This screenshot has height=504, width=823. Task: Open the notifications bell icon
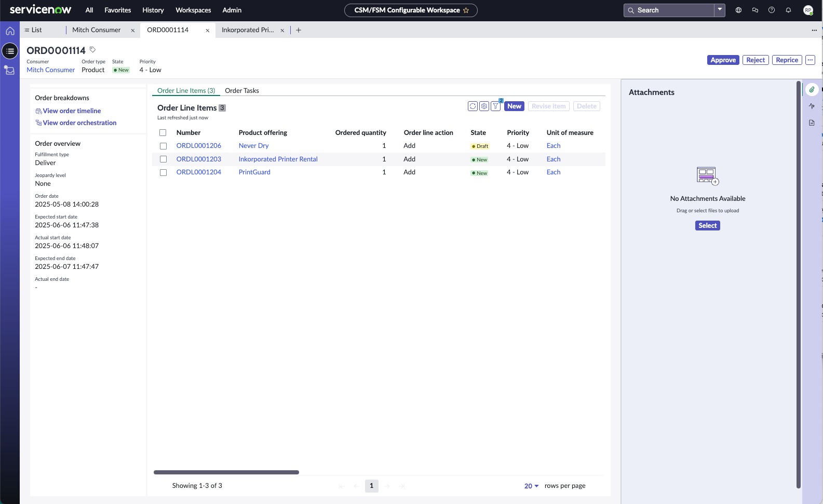point(788,10)
